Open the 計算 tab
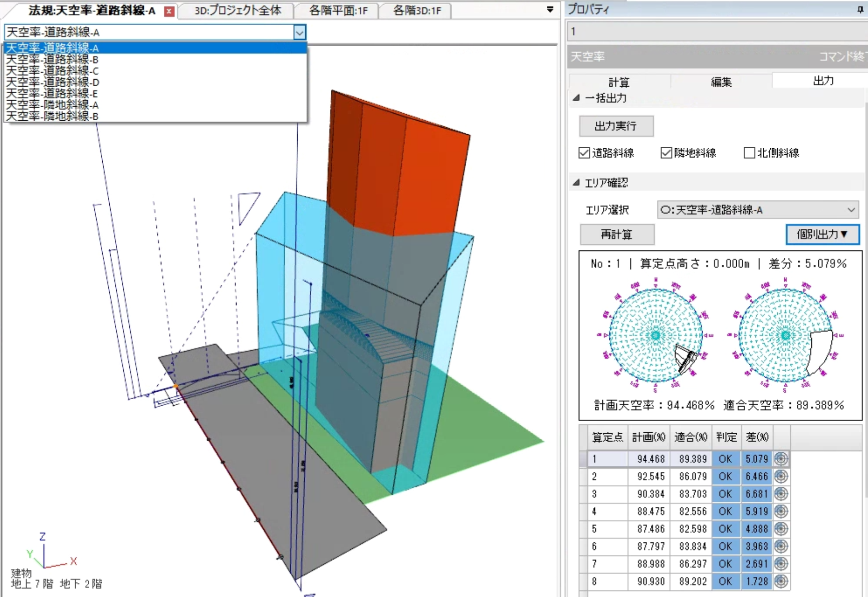The image size is (868, 597). point(619,81)
